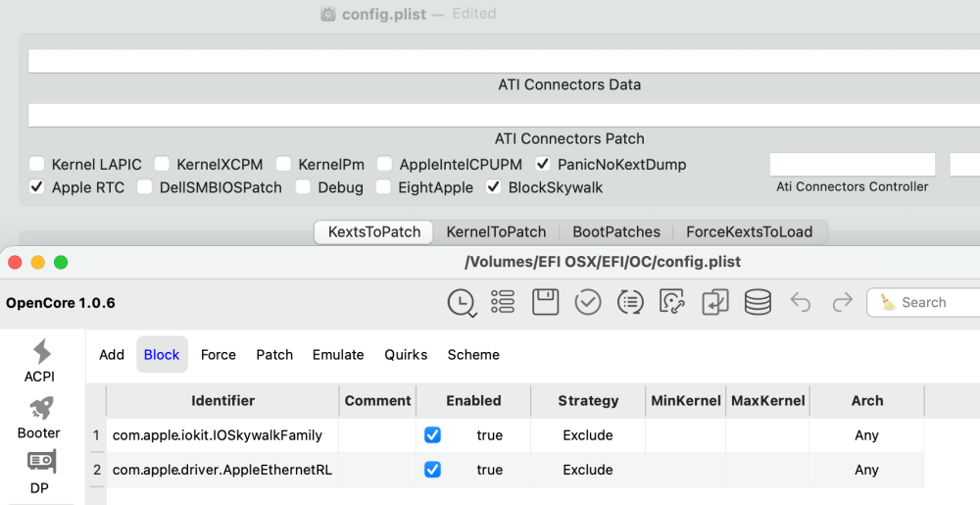The image size is (980, 505).
Task: Switch to the Patch tab
Action: (274, 354)
